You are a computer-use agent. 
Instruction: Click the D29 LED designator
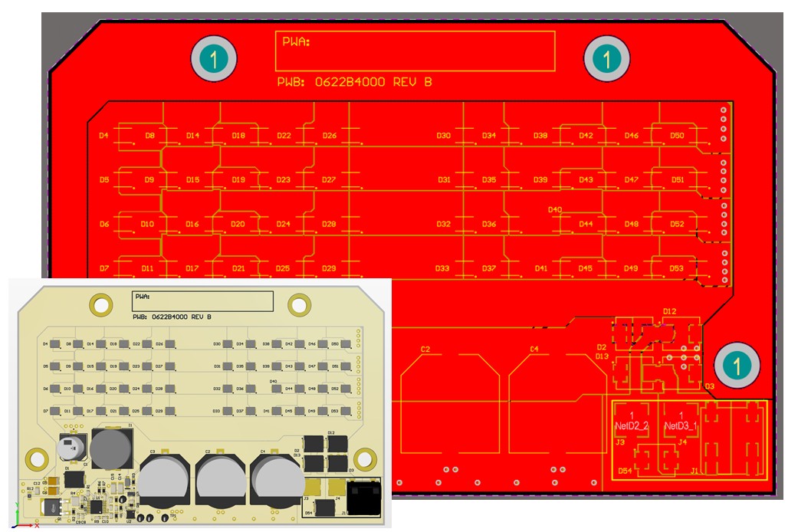pos(329,268)
